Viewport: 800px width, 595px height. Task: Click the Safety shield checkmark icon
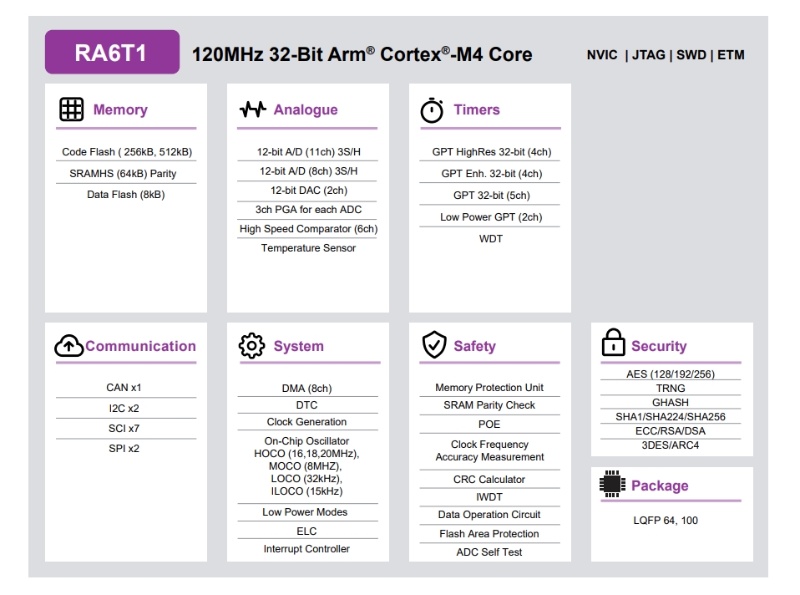(432, 346)
